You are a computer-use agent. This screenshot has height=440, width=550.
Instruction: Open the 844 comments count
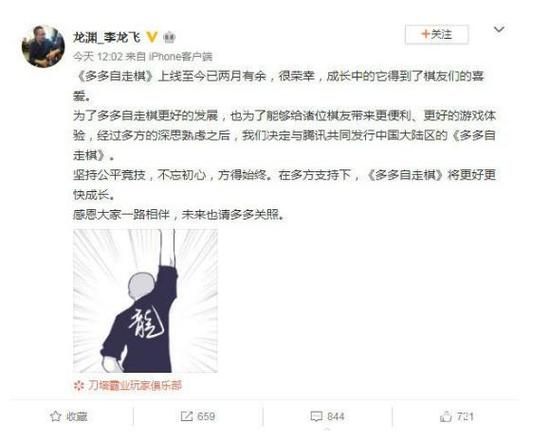335,416
